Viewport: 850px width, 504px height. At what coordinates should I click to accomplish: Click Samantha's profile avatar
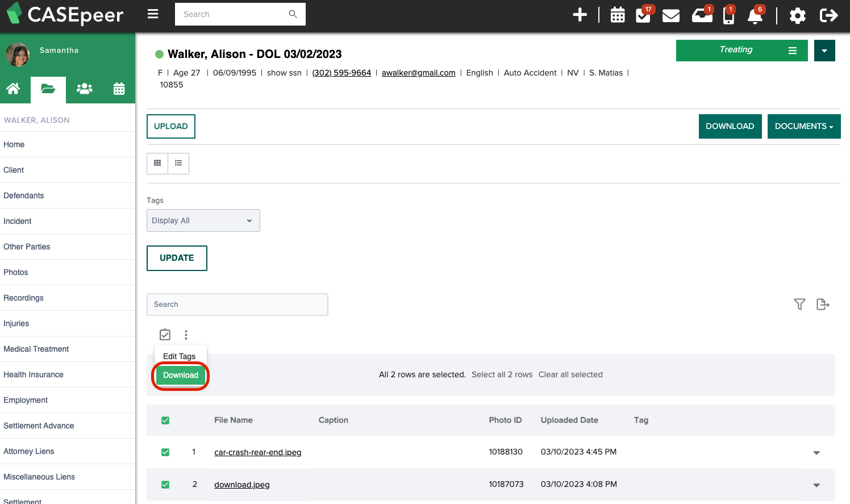pos(18,55)
